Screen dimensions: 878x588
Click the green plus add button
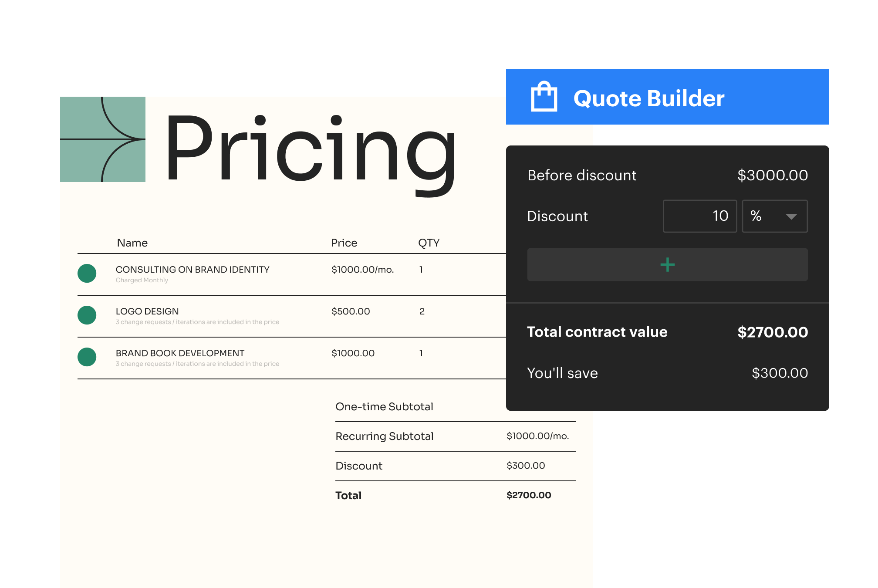667,264
